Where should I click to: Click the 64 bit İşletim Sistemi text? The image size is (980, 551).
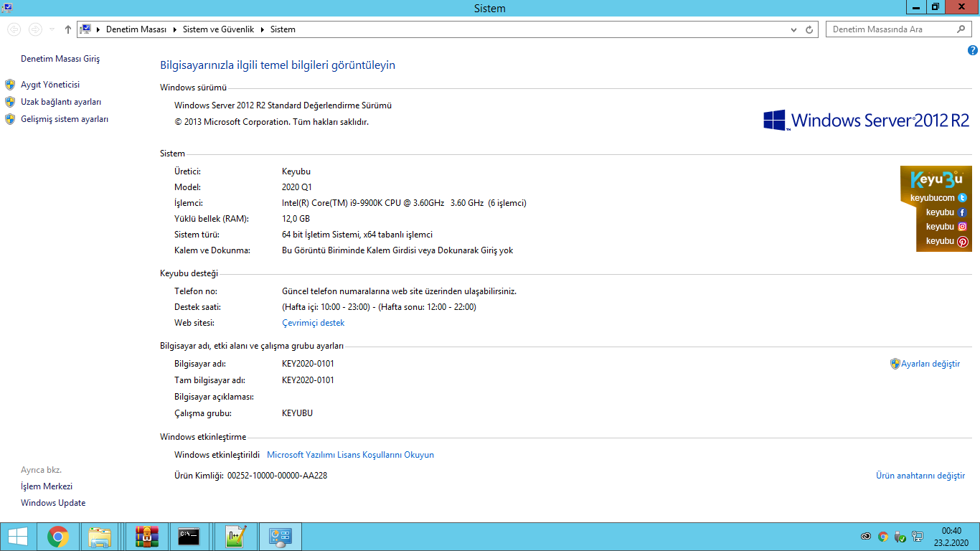[357, 235]
